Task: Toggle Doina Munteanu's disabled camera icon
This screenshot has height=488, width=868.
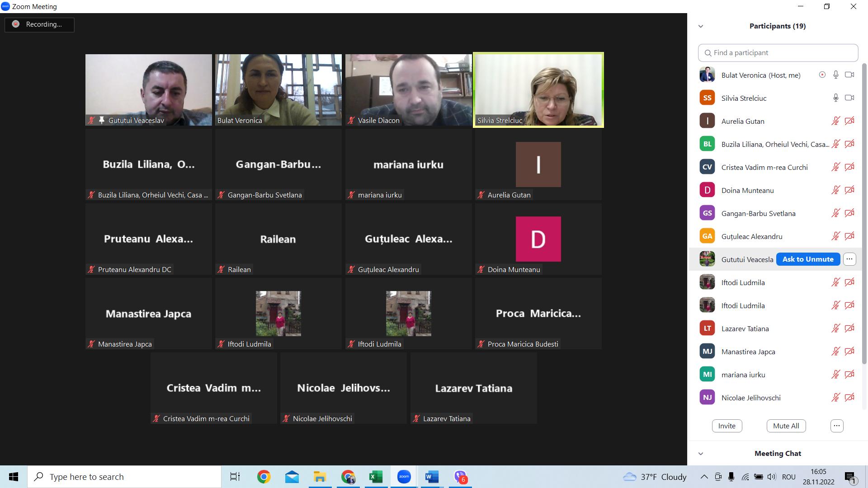Action: coord(849,190)
